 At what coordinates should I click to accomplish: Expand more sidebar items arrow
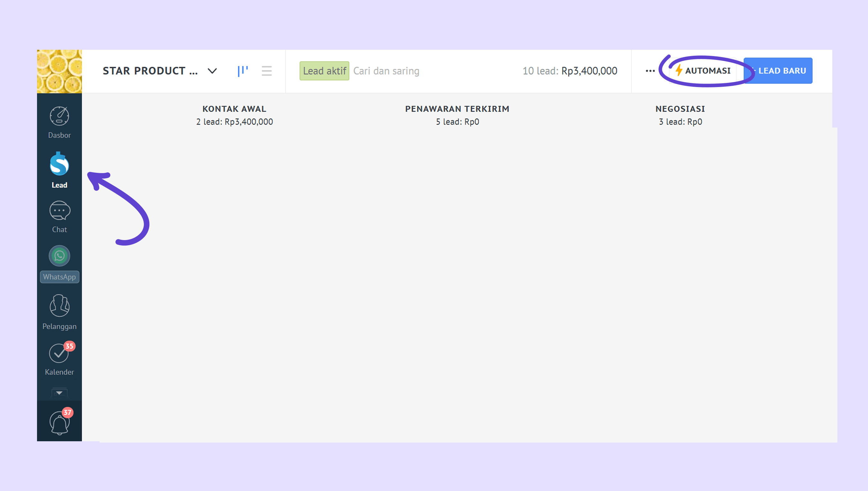point(59,393)
